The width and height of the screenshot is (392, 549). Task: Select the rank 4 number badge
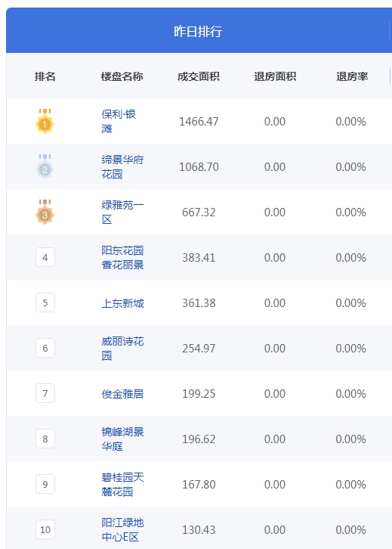45,257
